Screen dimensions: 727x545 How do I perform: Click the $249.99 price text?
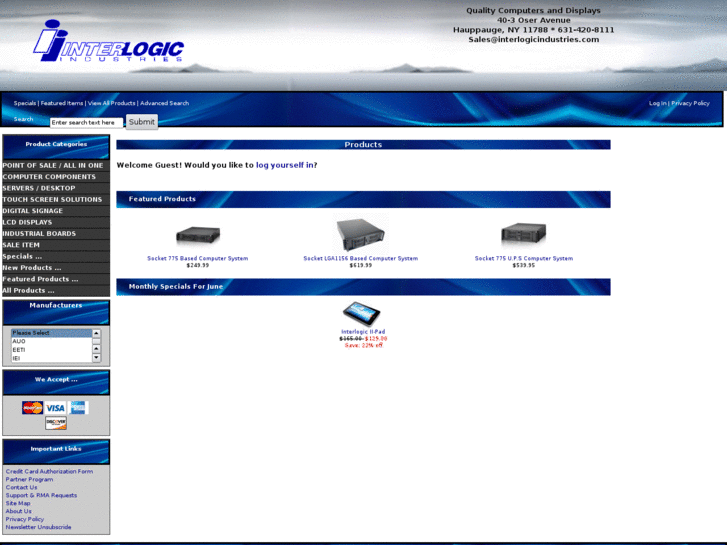point(198,265)
